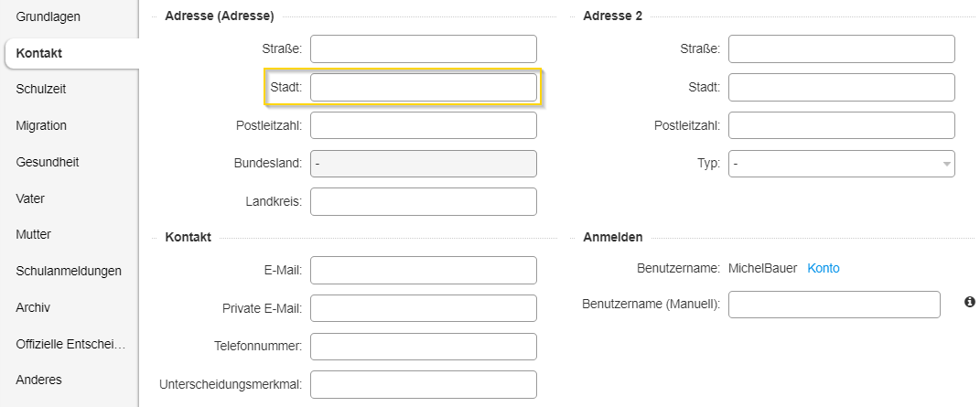Open the Vater tab

coord(30,198)
